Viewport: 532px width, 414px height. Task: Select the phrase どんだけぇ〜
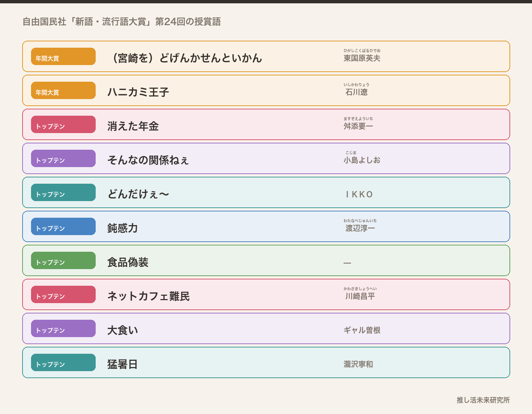point(138,194)
